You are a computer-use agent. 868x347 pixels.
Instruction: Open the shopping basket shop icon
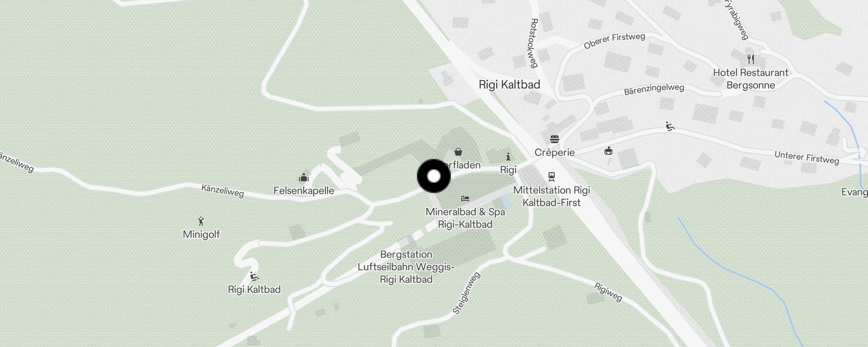pyautogui.click(x=458, y=152)
